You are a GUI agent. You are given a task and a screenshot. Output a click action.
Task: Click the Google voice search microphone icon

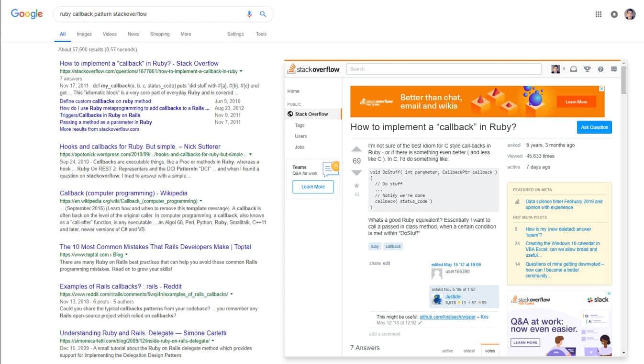[x=249, y=14]
